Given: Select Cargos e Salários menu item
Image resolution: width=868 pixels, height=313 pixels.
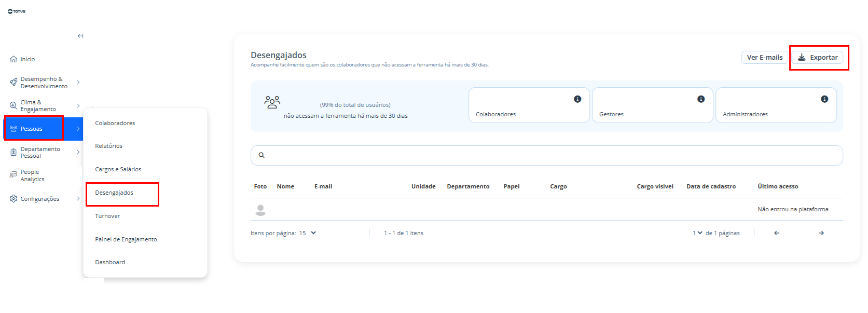Looking at the screenshot, I should (118, 169).
